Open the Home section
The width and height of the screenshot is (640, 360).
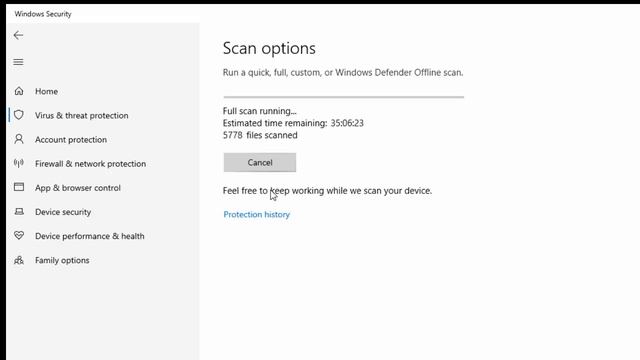pyautogui.click(x=47, y=91)
